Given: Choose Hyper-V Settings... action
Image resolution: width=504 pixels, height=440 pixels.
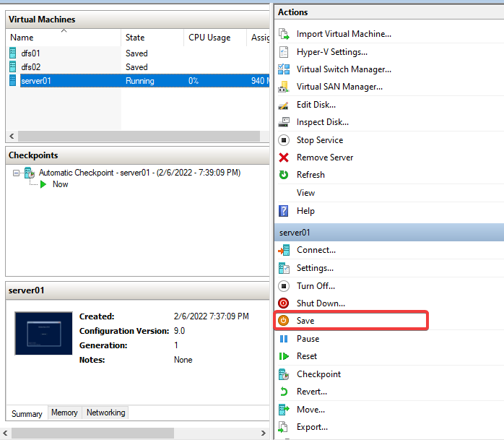Looking at the screenshot, I should click(332, 52).
